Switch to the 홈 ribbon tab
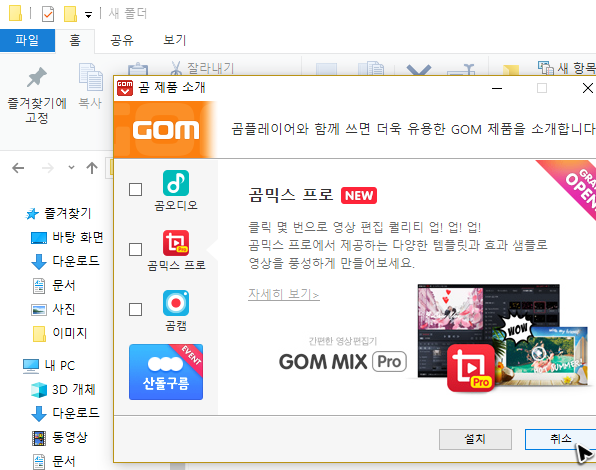Viewport: 596px width, 470px height. (75, 40)
